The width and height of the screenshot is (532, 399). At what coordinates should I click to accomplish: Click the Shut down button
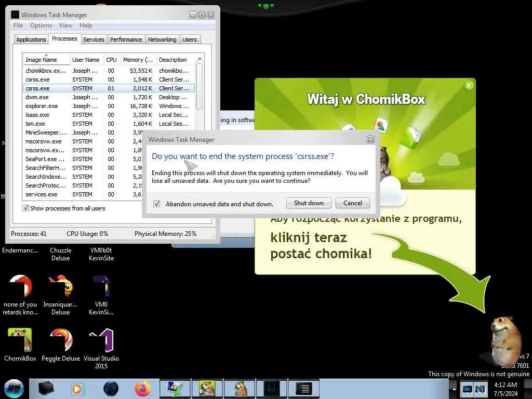click(309, 203)
